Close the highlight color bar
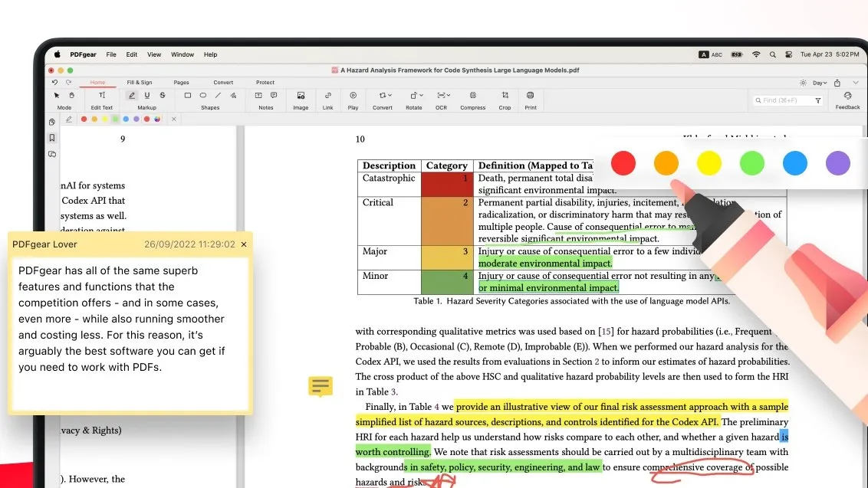Image resolution: width=868 pixels, height=488 pixels. [x=174, y=119]
